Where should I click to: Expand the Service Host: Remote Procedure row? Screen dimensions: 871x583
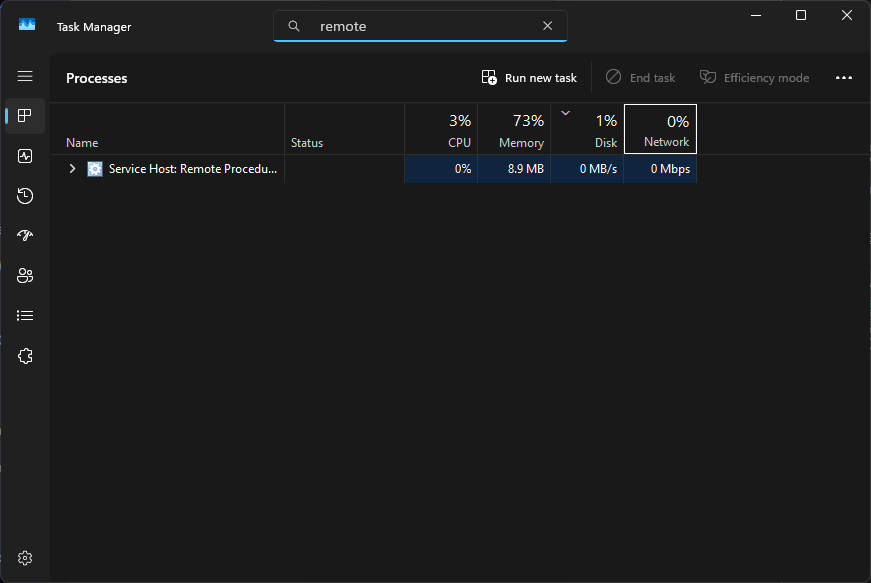pyautogui.click(x=72, y=169)
